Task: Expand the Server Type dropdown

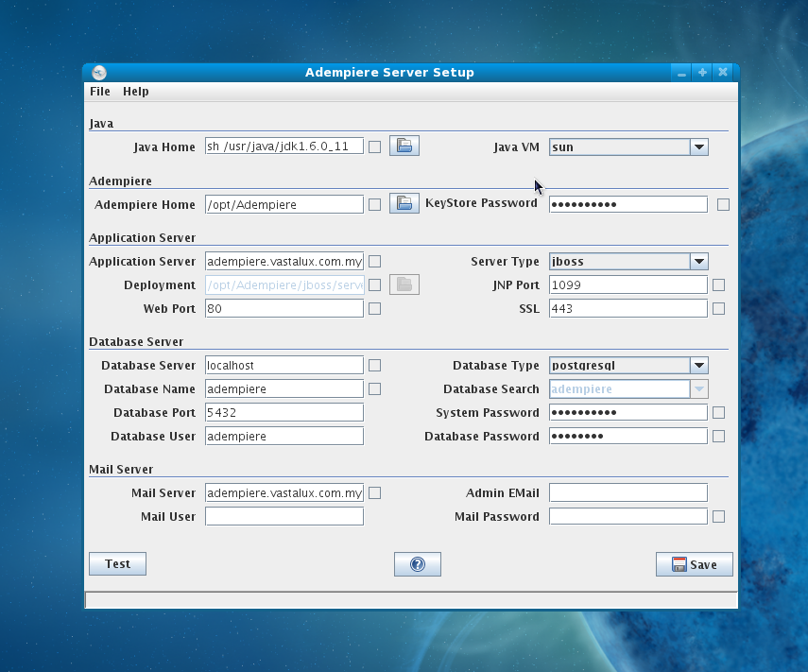Action: (x=698, y=261)
